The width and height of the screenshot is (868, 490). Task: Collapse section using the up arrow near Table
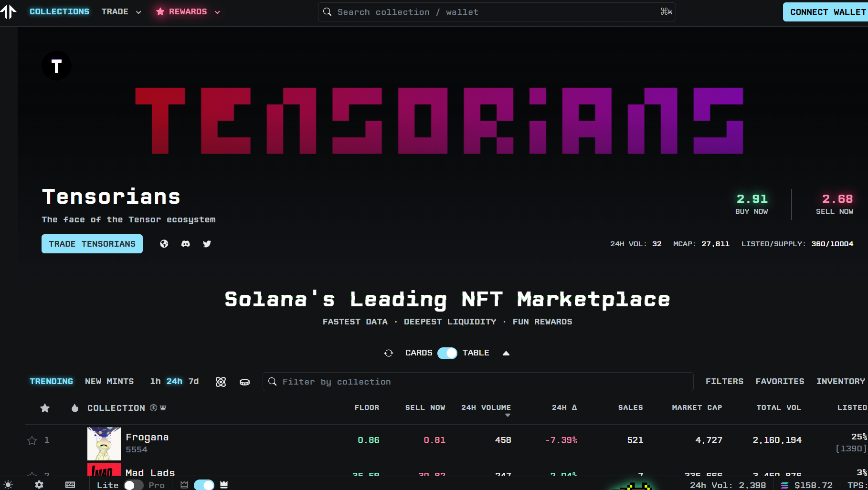pyautogui.click(x=506, y=353)
